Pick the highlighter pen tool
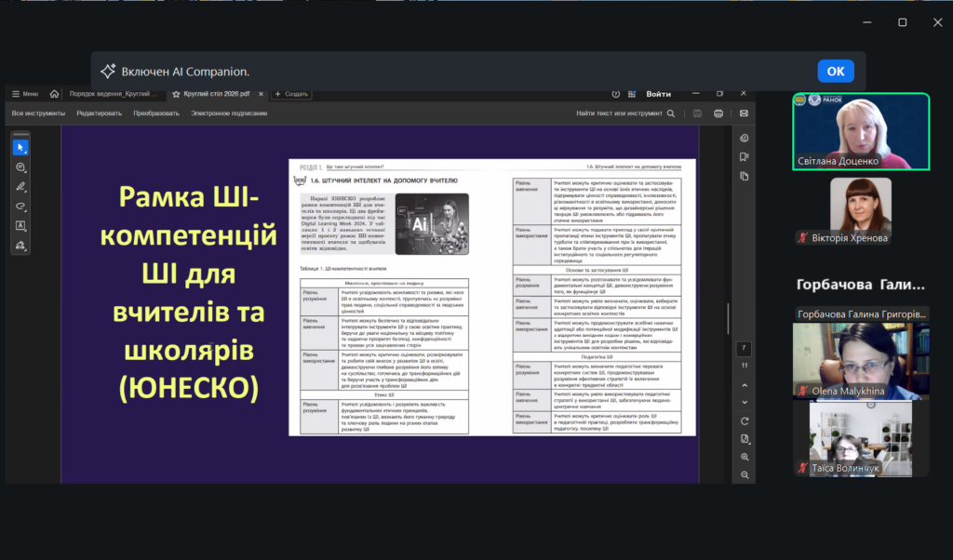 20,186
